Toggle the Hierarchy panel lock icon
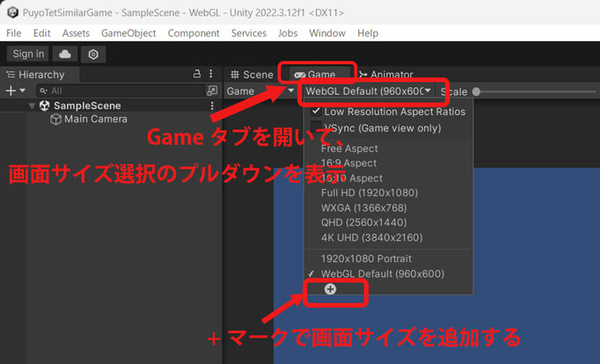This screenshot has height=364, width=600. [x=197, y=73]
